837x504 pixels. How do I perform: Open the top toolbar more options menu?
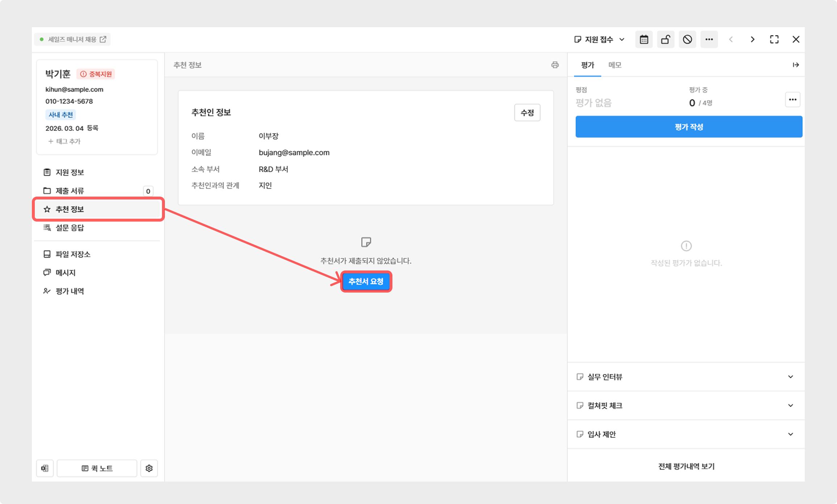click(x=709, y=39)
